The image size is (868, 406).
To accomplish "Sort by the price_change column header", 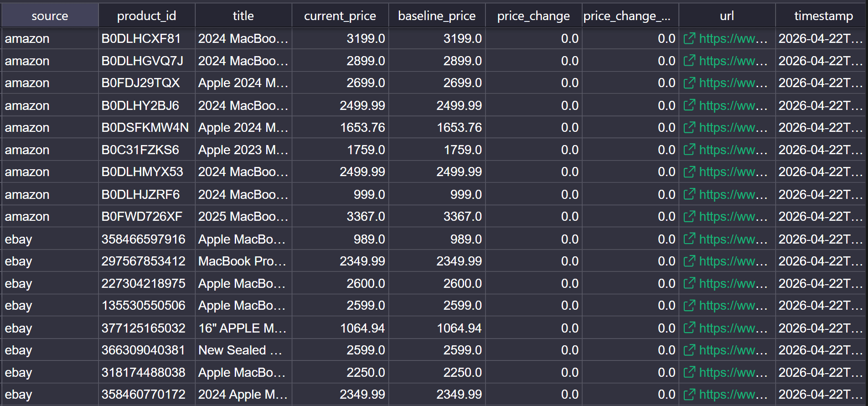I will tap(533, 16).
